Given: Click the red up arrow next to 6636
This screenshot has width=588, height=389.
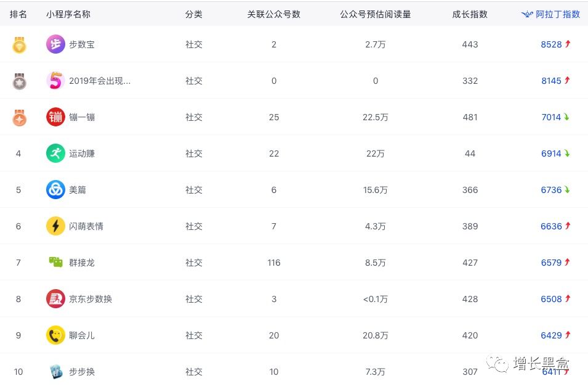Looking at the screenshot, I should (x=567, y=226).
